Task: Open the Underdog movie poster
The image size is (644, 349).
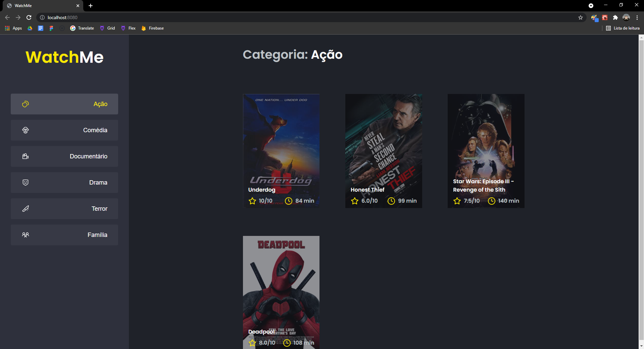Action: click(x=281, y=151)
